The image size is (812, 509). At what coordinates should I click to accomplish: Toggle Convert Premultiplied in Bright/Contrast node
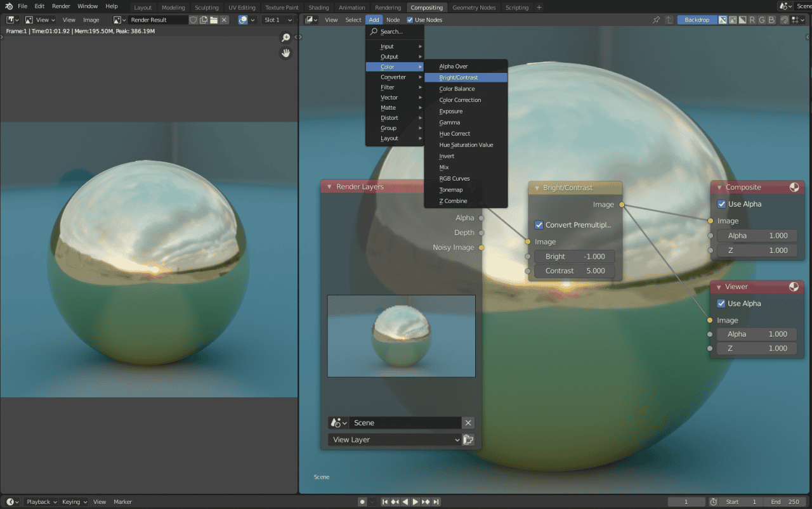coord(539,224)
